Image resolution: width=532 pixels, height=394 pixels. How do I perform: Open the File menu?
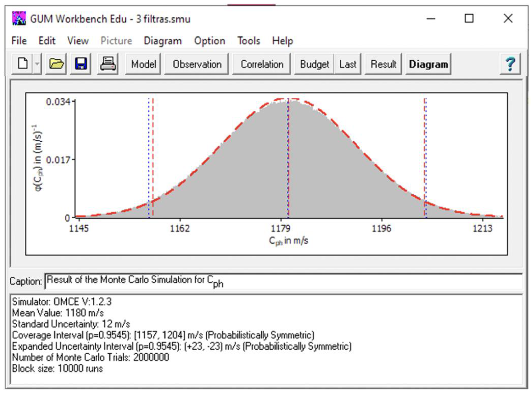[19, 41]
